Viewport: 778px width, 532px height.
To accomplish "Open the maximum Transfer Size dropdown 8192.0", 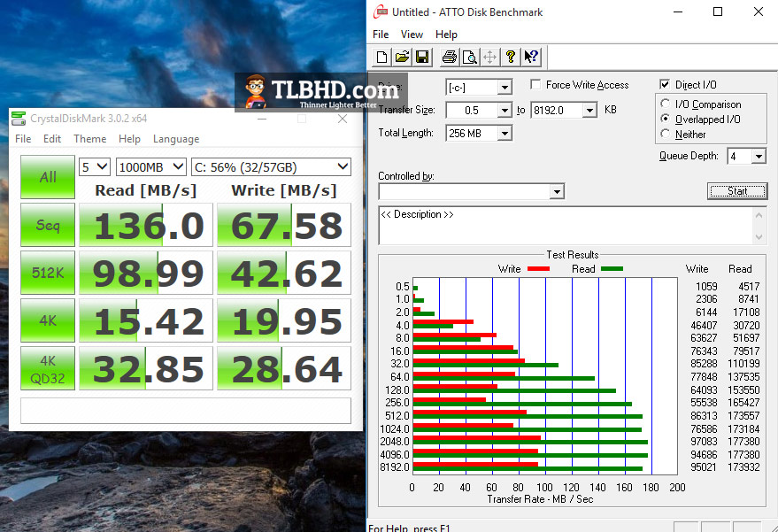I will point(589,110).
